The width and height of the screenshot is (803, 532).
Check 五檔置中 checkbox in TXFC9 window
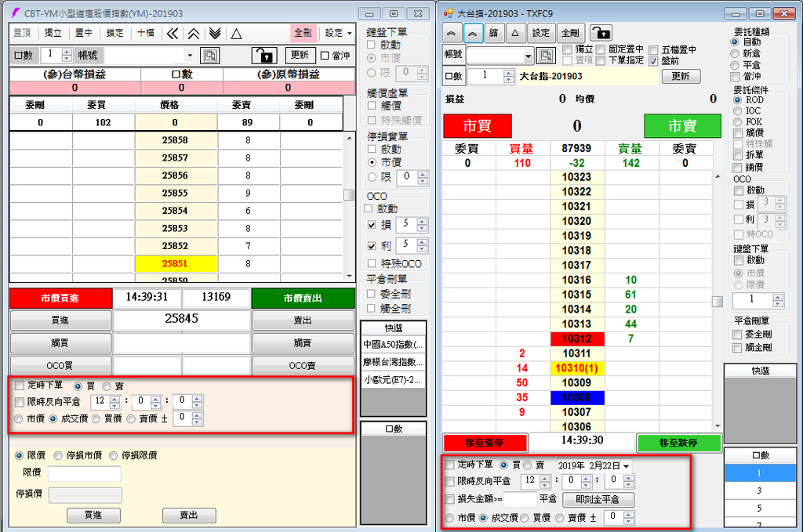pos(653,49)
